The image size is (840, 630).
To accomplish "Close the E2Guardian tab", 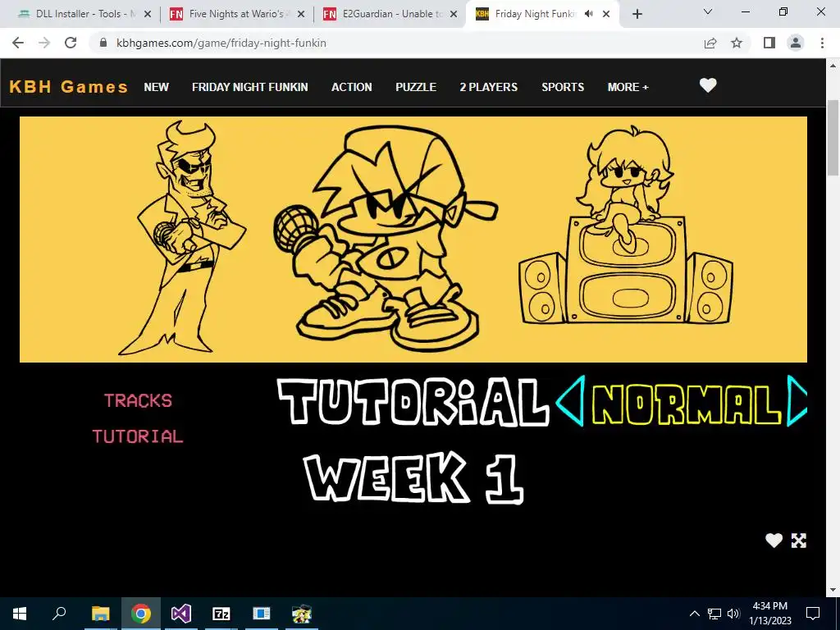I will 454,14.
